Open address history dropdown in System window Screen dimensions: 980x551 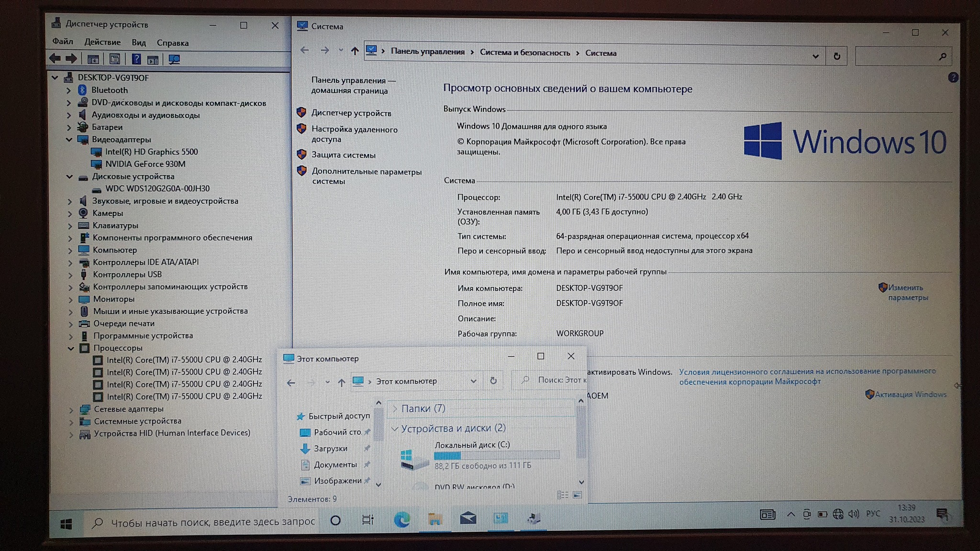(815, 56)
